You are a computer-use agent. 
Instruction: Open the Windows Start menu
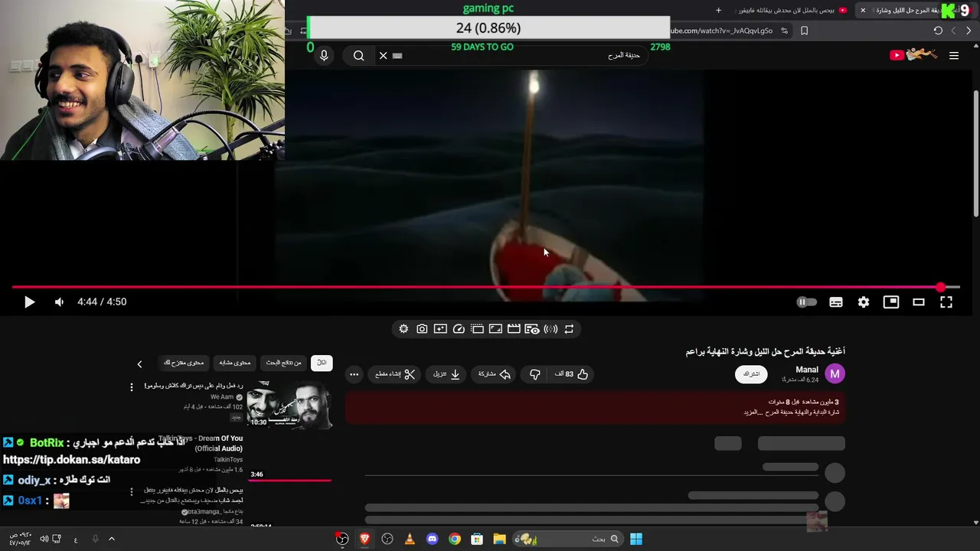pos(636,539)
